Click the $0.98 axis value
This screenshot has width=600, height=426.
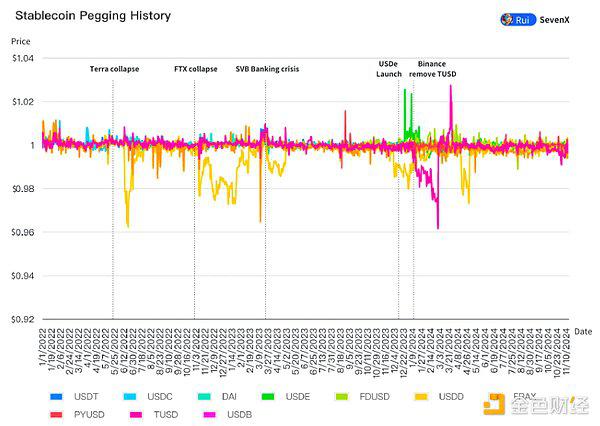(23, 189)
